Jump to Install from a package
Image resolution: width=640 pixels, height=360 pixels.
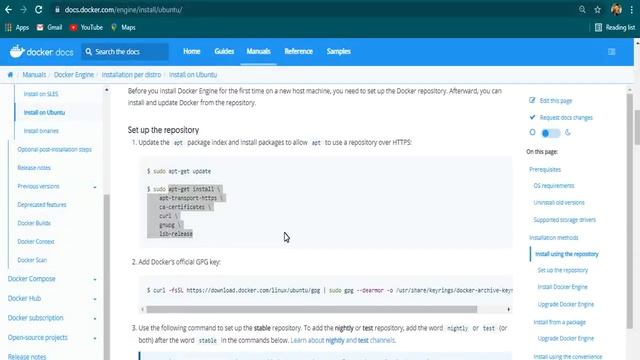560,322
